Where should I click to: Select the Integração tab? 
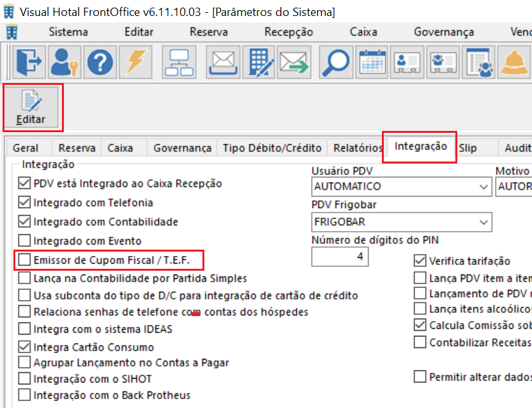click(x=421, y=146)
